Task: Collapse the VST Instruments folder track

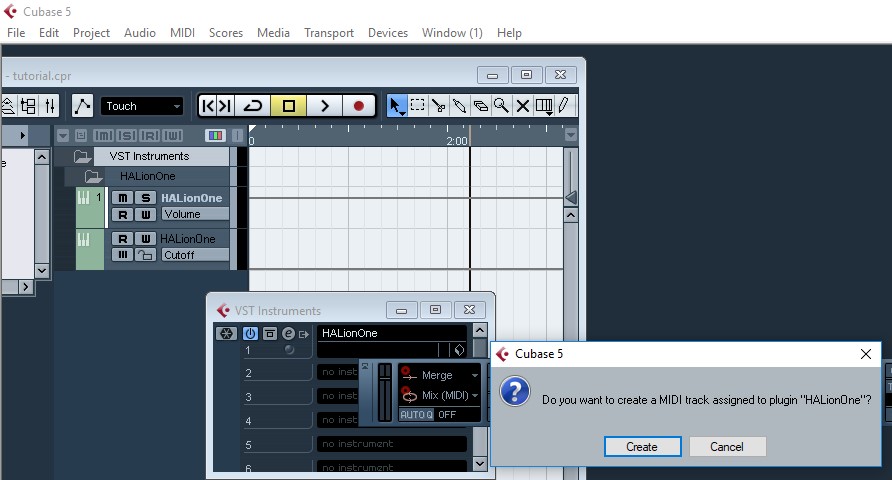Action: click(82, 156)
